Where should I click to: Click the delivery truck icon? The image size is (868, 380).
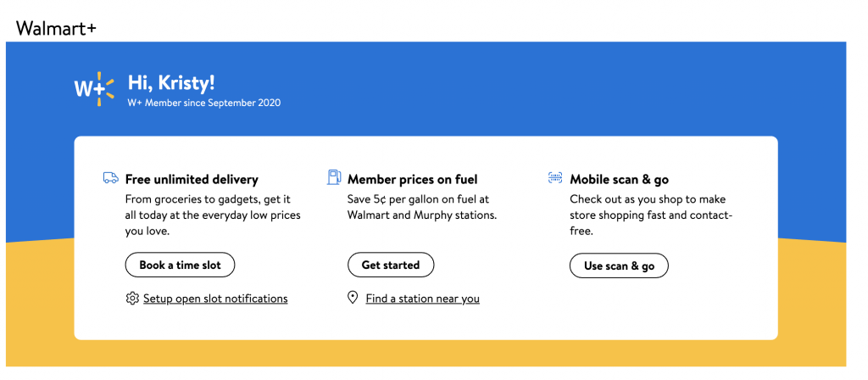pyautogui.click(x=110, y=178)
